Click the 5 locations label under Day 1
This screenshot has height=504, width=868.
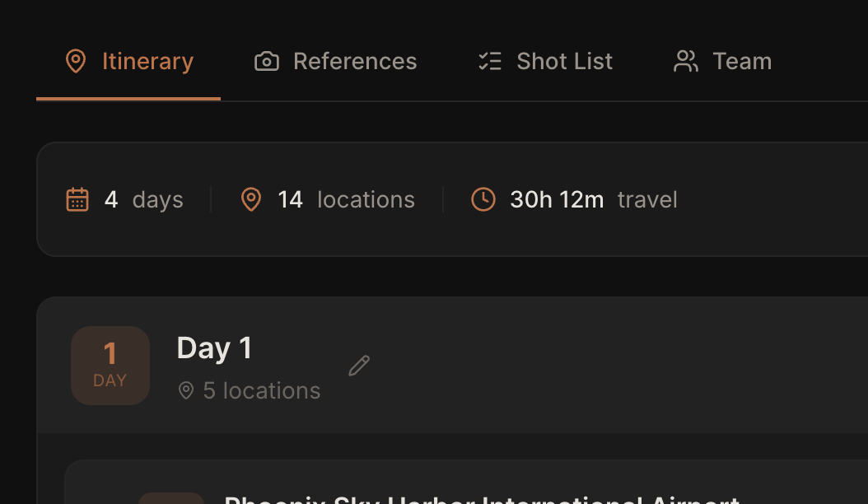pyautogui.click(x=262, y=390)
